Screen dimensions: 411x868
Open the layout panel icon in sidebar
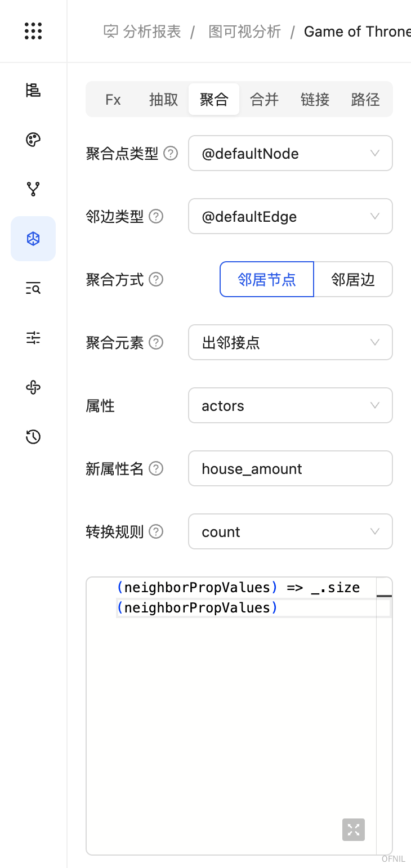(x=33, y=90)
